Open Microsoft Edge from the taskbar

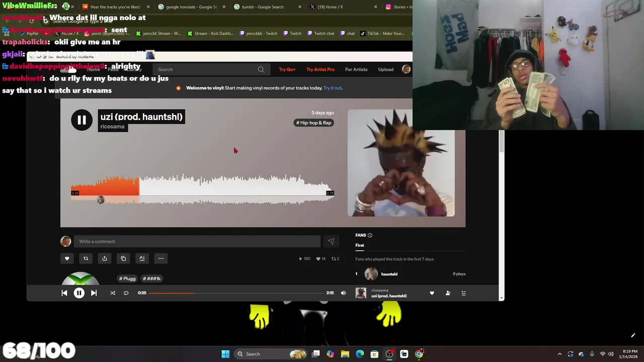point(360,354)
